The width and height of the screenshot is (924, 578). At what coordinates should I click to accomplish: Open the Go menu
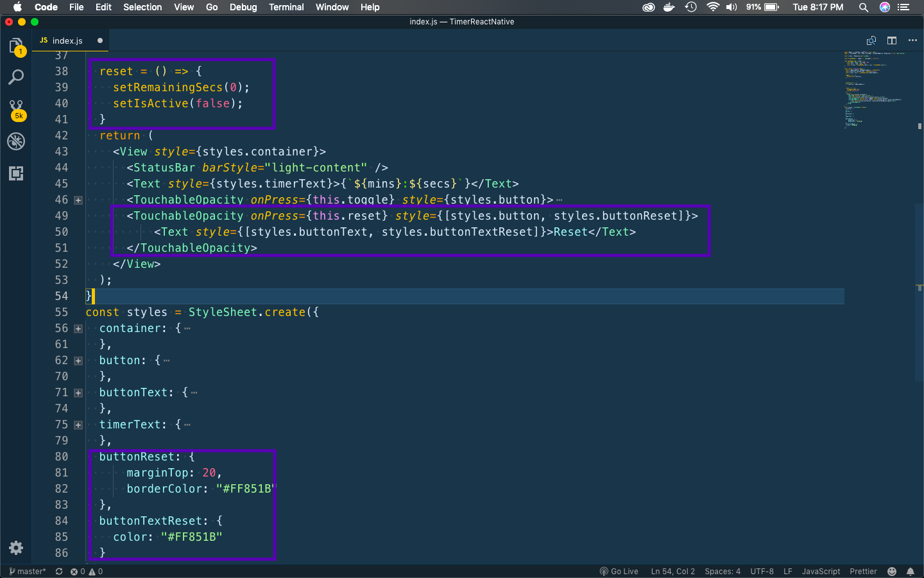pyautogui.click(x=212, y=7)
